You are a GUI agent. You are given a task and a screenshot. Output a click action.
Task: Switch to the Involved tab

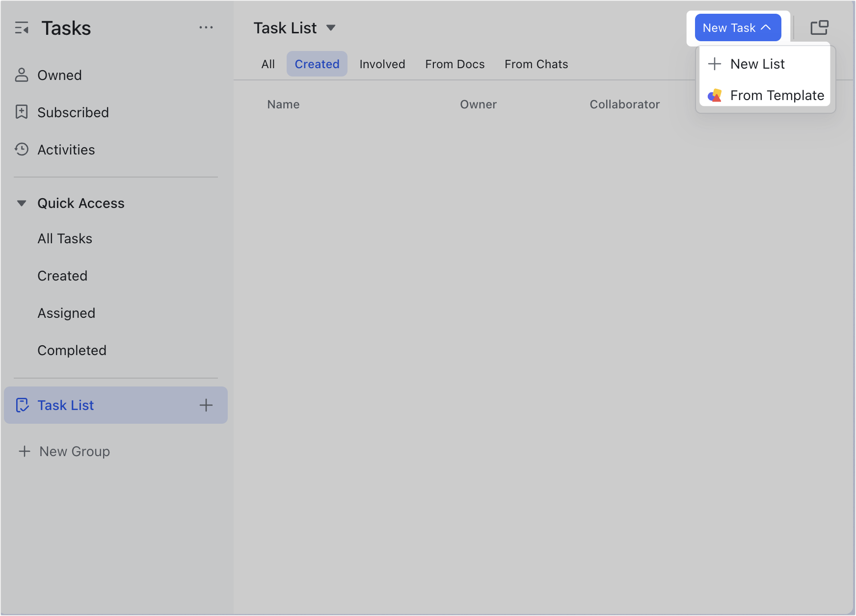[382, 64]
